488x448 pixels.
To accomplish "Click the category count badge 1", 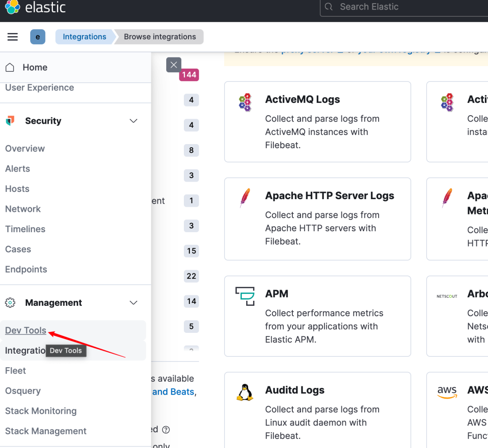I will point(192,201).
